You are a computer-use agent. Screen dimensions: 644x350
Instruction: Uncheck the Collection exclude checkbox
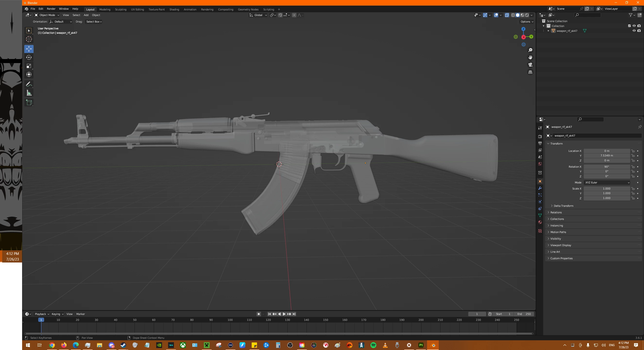tap(629, 26)
